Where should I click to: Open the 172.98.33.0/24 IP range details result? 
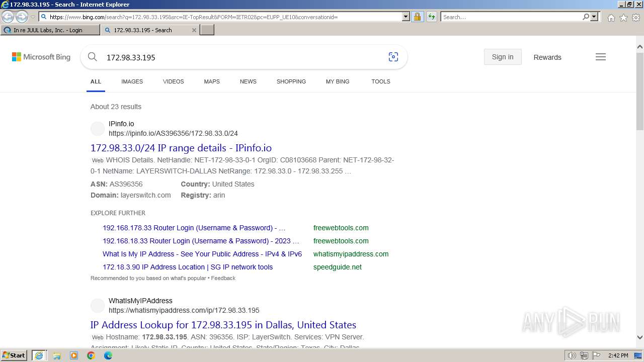181,148
